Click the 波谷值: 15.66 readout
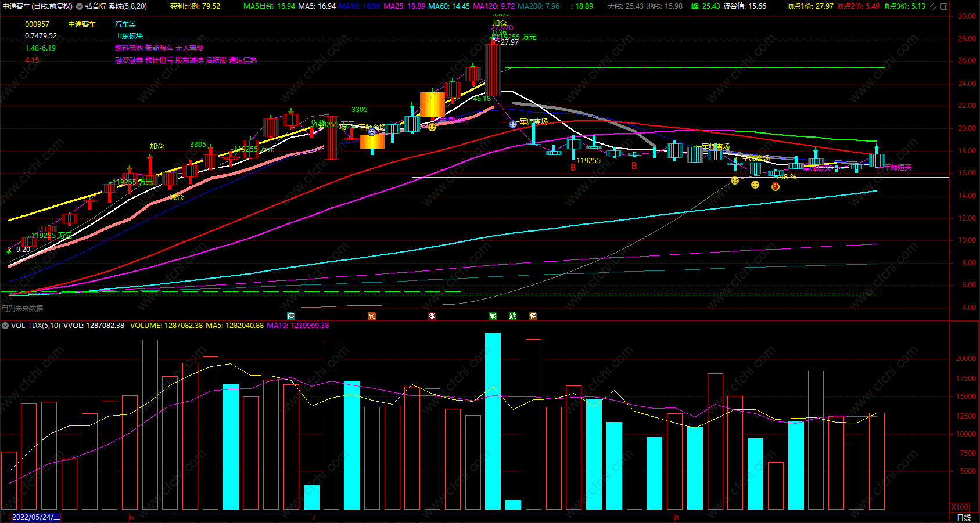Viewport: 980px width, 523px height. [745, 6]
